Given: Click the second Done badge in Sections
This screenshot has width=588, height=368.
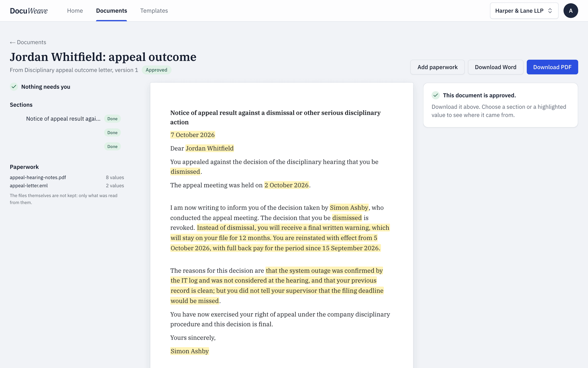Looking at the screenshot, I should (112, 133).
